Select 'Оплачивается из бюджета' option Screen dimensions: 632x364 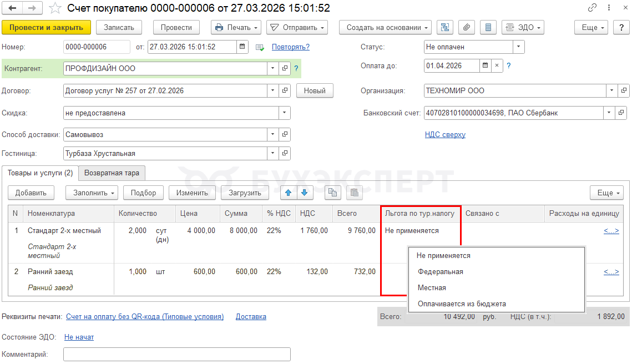coord(462,304)
